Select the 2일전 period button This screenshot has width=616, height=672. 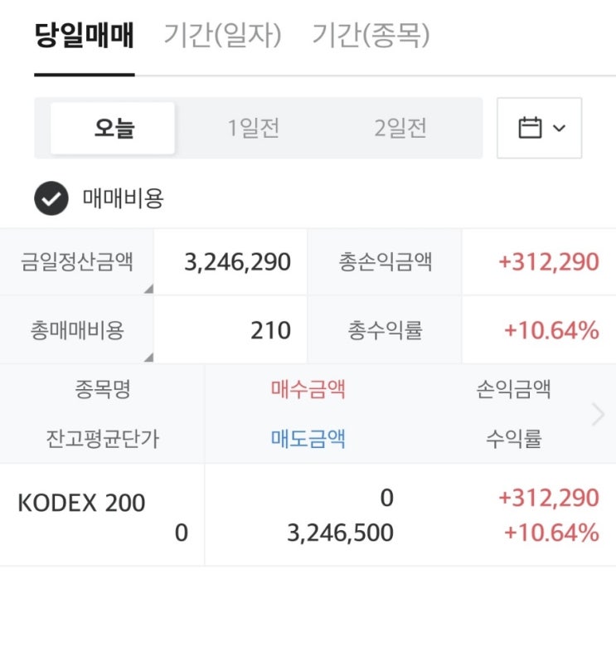(400, 129)
